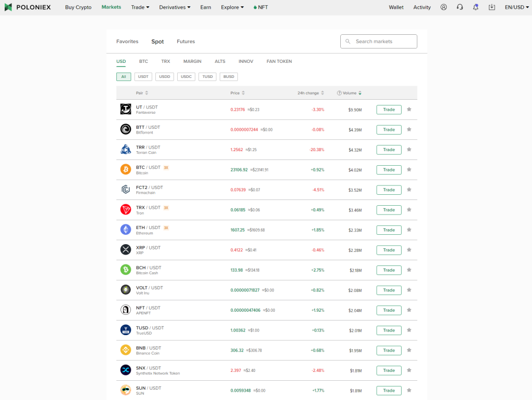Favorite the XRP/USDT pair using the star
This screenshot has height=400, width=532.
coord(409,250)
